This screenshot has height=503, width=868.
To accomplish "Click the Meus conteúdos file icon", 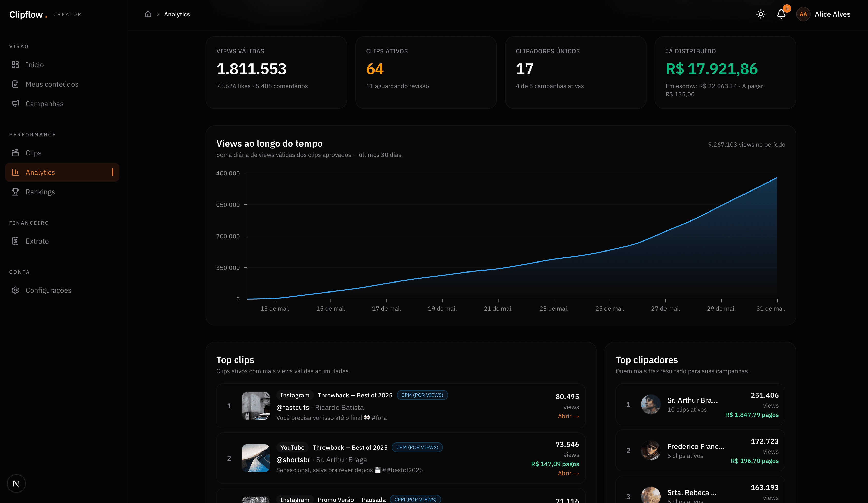I will [15, 84].
